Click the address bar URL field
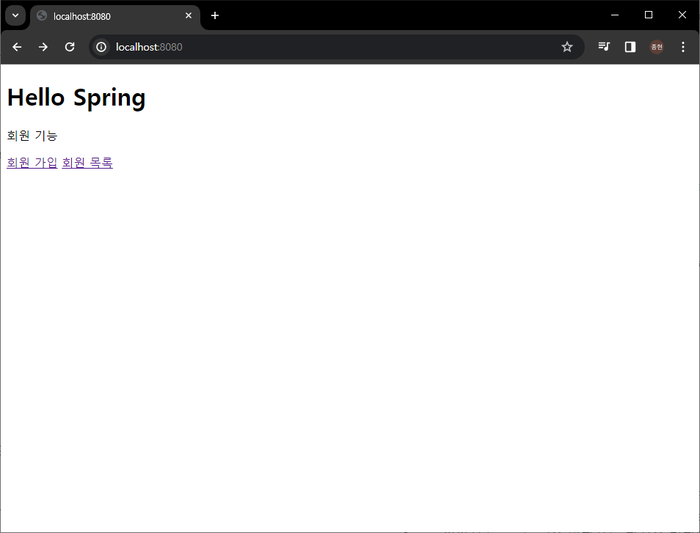This screenshot has width=700, height=533. (335, 47)
